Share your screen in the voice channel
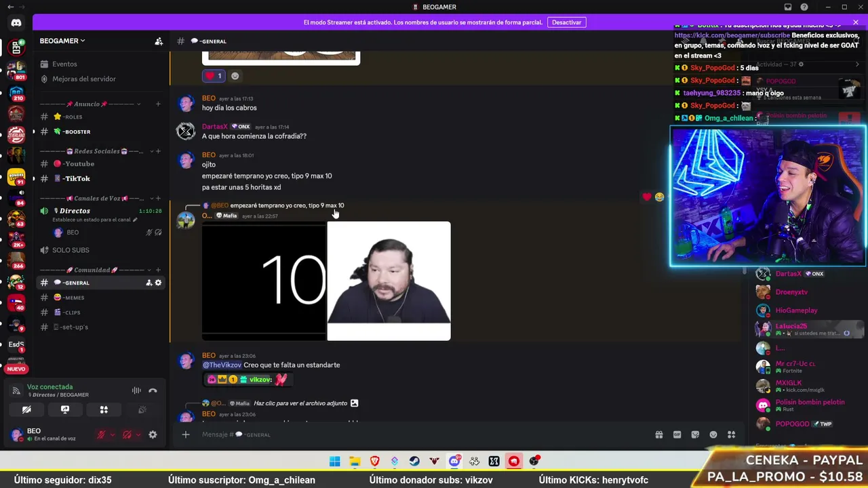 (x=65, y=409)
